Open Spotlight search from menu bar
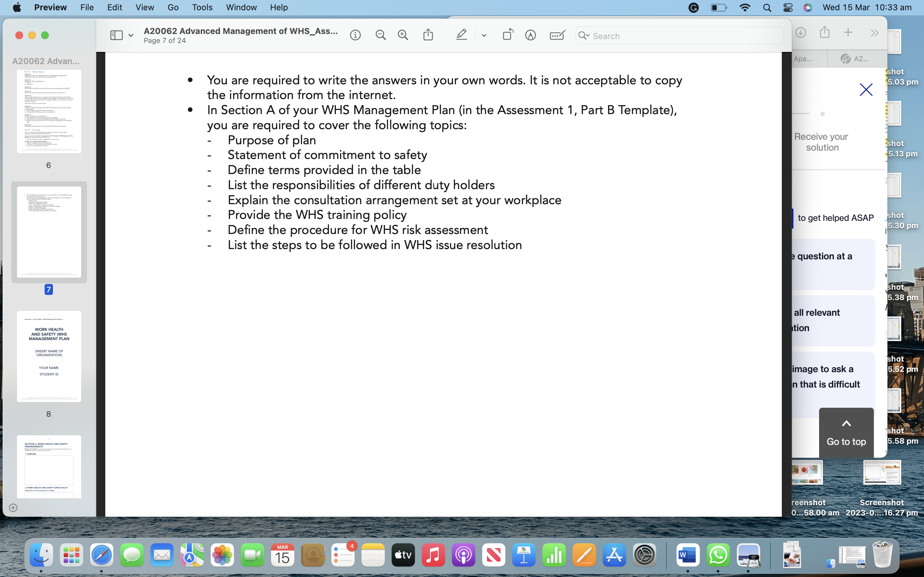Screen dimensions: 924x577 pos(767,7)
